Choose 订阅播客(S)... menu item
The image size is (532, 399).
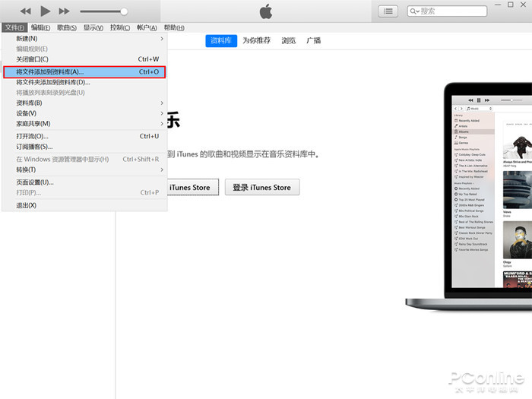pos(84,147)
